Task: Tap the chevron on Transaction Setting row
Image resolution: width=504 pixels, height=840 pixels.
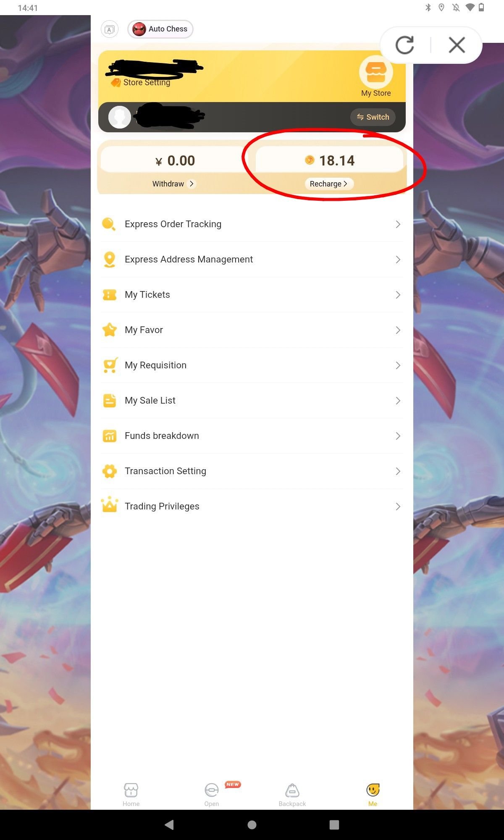Action: 398,471
